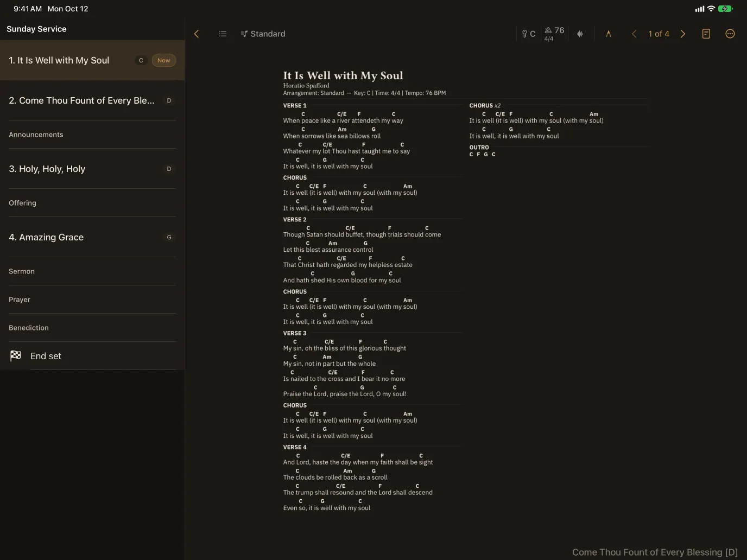Image resolution: width=747 pixels, height=560 pixels.
Task: Click the VERSE 1 section label
Action: coord(295,106)
